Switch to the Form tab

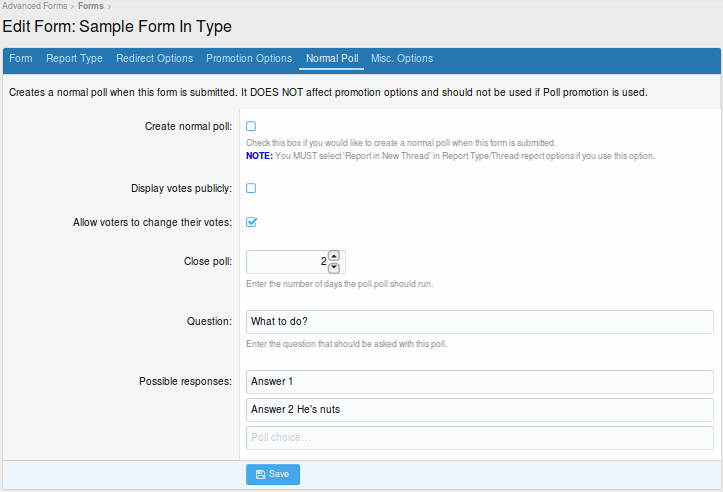(21, 59)
